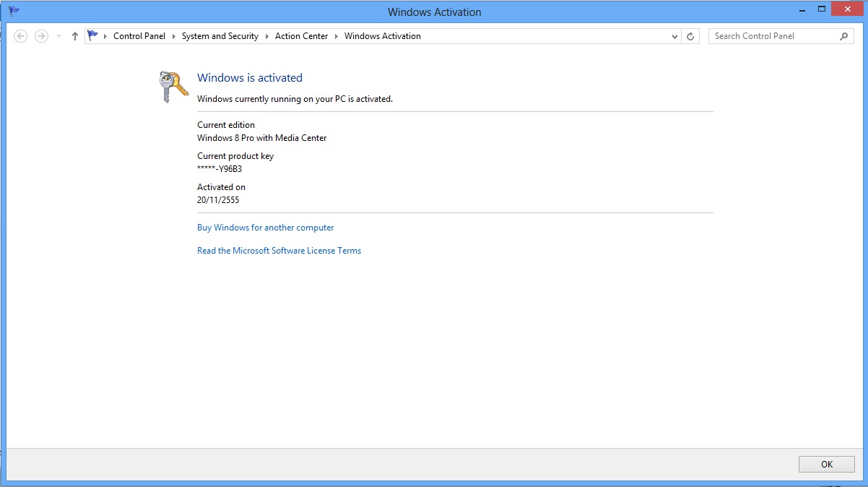Viewport: 868px width, 487px height.
Task: Open Buy Windows for another computer link
Action: click(x=266, y=228)
